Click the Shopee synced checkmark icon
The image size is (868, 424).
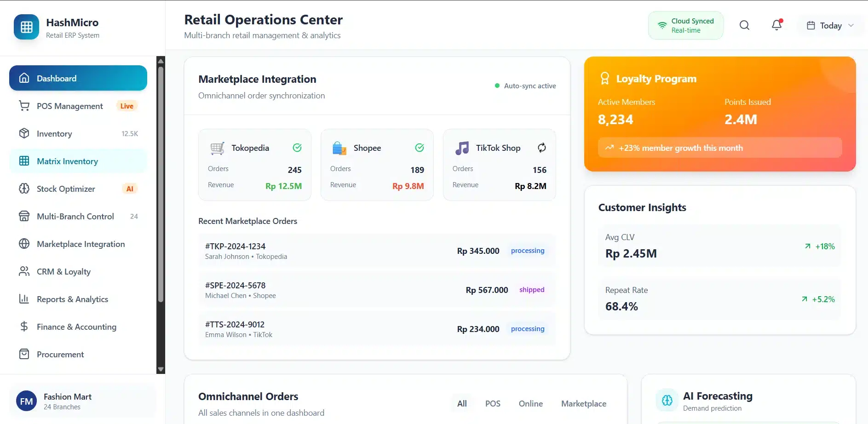tap(420, 148)
